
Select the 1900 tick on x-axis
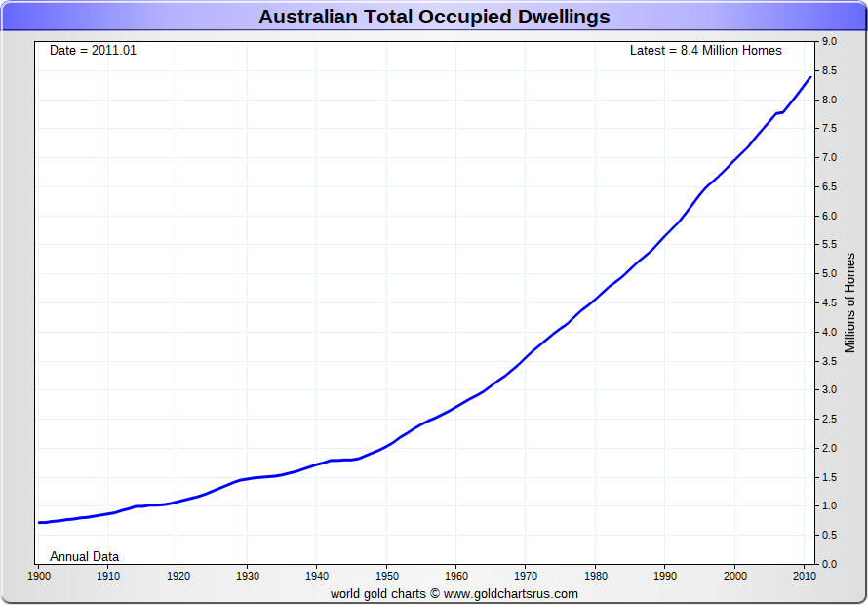[x=39, y=576]
